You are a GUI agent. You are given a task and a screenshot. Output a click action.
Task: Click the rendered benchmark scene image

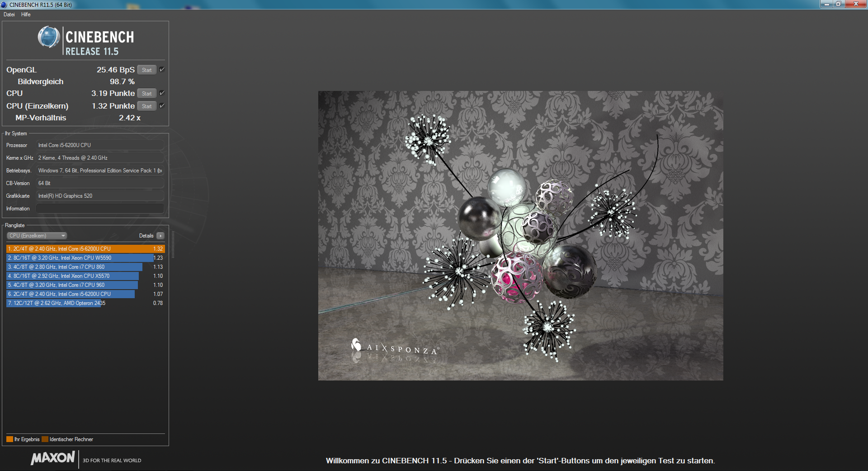520,236
